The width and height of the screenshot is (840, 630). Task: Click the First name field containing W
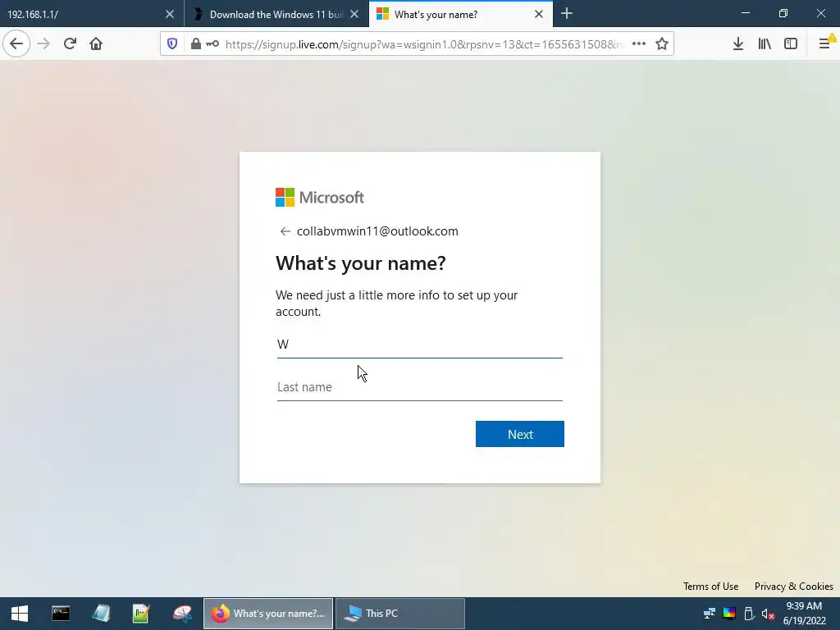[x=419, y=344]
